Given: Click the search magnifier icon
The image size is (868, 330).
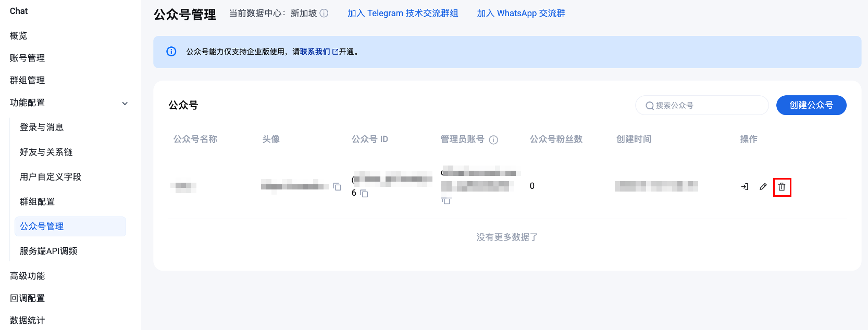Looking at the screenshot, I should click(x=650, y=106).
